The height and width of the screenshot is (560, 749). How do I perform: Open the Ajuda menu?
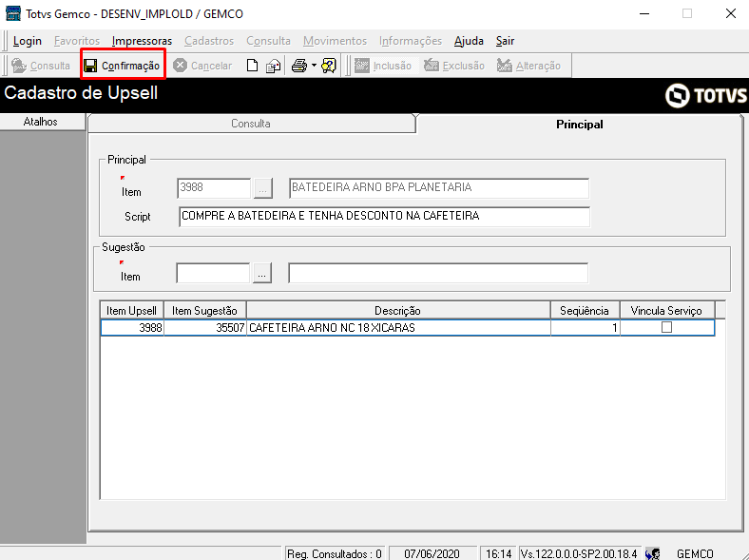tap(469, 41)
